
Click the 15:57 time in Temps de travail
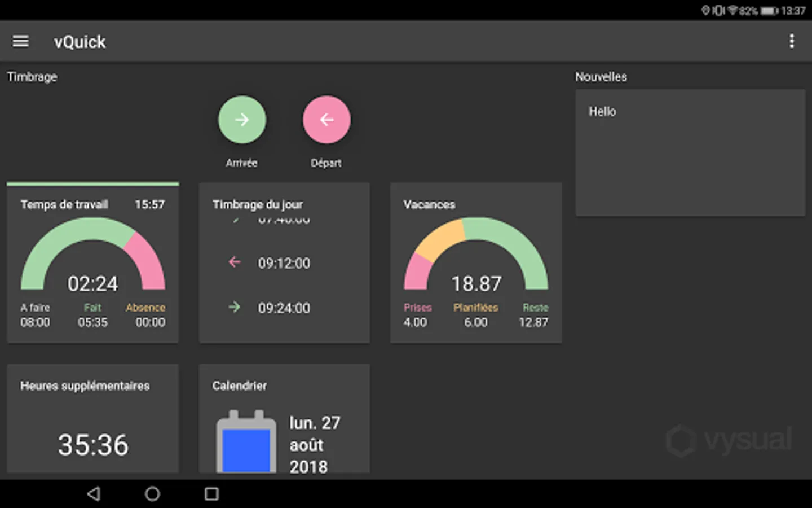[x=149, y=204]
